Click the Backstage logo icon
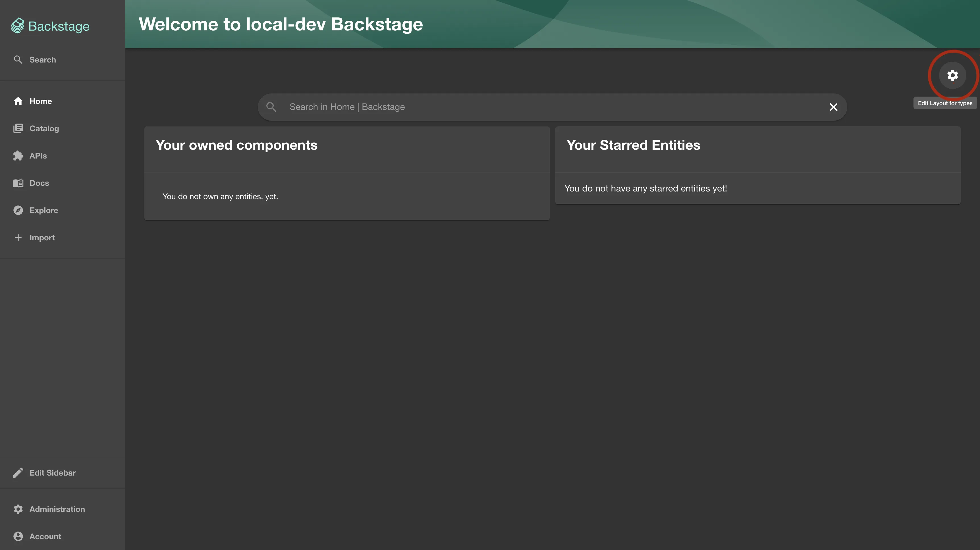The image size is (980, 550). [18, 26]
